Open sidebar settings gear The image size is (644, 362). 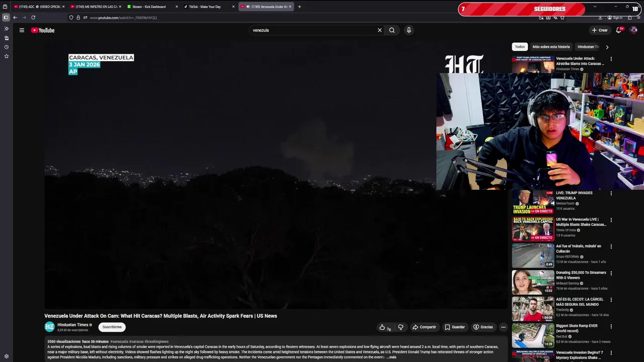6,356
